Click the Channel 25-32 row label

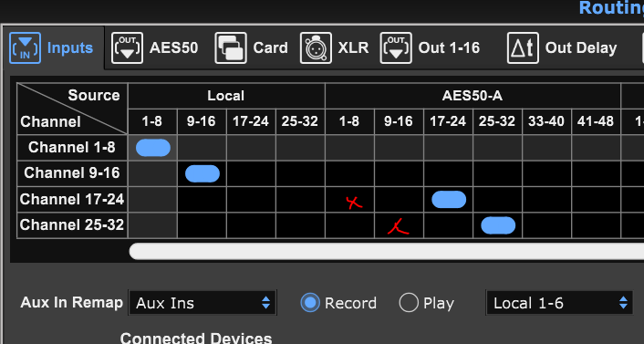tap(72, 225)
